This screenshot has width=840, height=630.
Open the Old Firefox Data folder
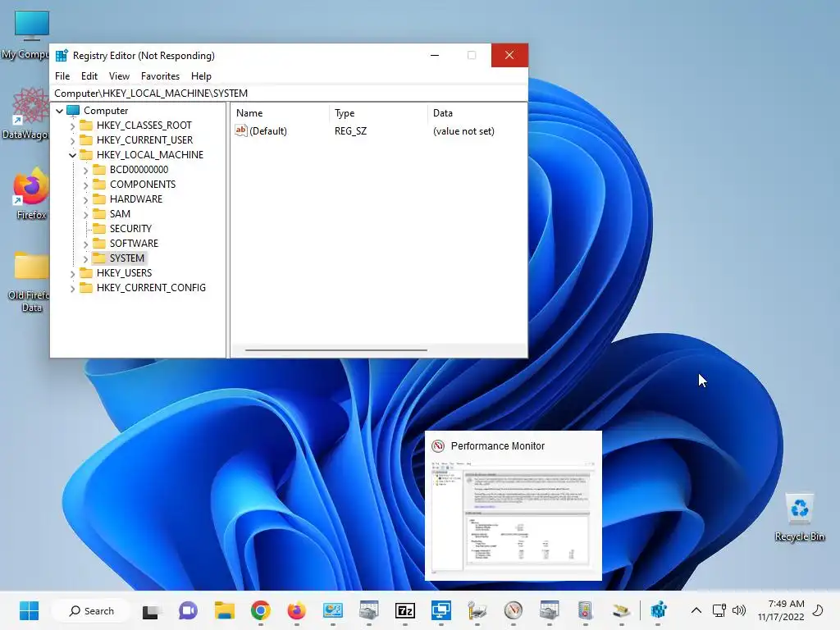(x=30, y=282)
